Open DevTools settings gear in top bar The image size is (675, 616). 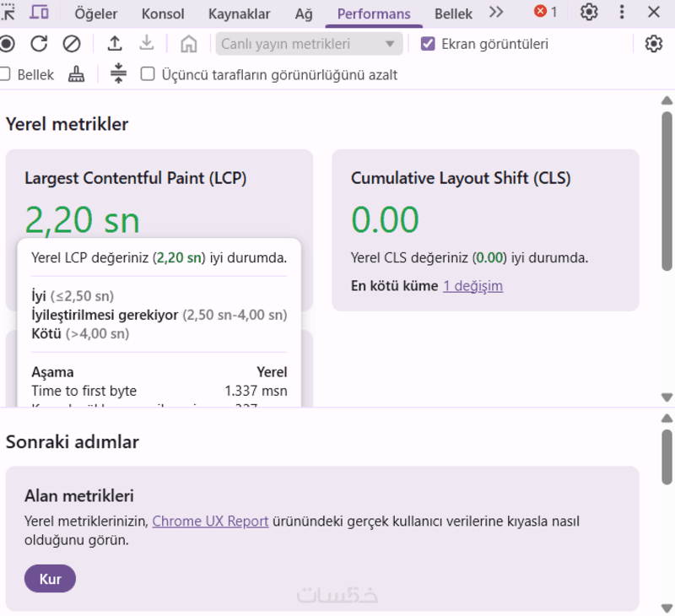(x=589, y=12)
